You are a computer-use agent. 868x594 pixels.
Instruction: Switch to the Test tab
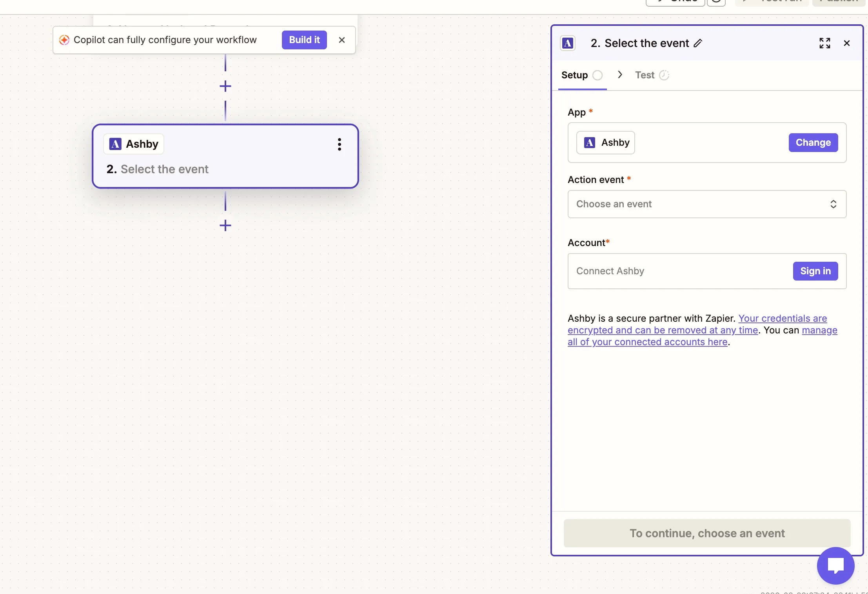coord(652,75)
